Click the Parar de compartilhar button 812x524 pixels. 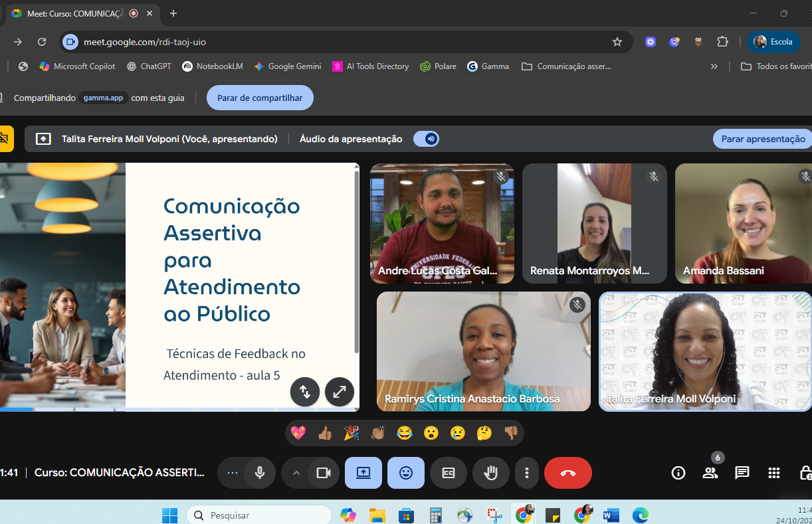[260, 98]
